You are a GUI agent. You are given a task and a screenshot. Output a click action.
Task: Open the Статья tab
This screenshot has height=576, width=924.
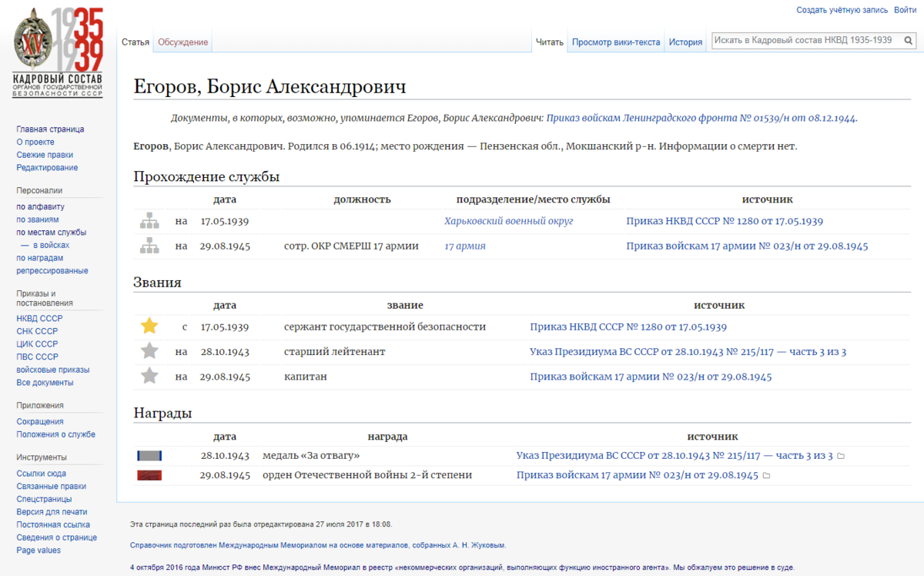point(136,42)
